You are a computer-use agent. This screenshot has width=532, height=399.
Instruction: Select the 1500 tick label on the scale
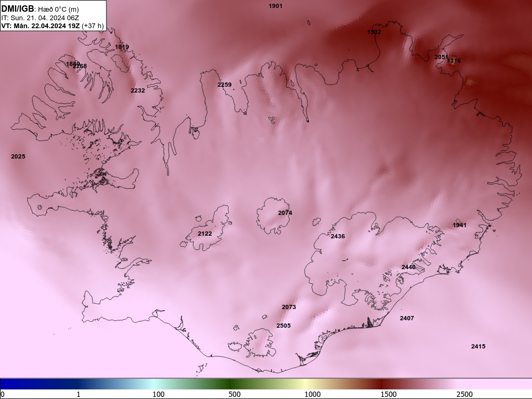pos(388,394)
